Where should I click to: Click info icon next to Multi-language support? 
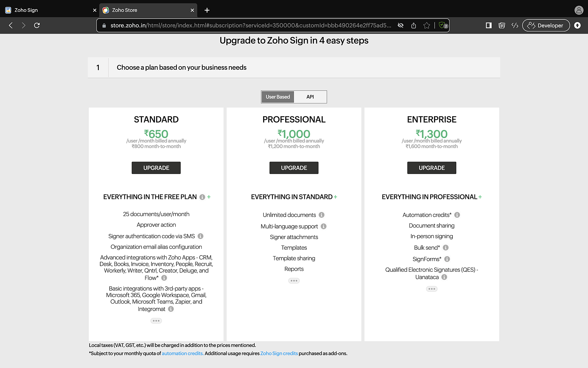coord(324,226)
